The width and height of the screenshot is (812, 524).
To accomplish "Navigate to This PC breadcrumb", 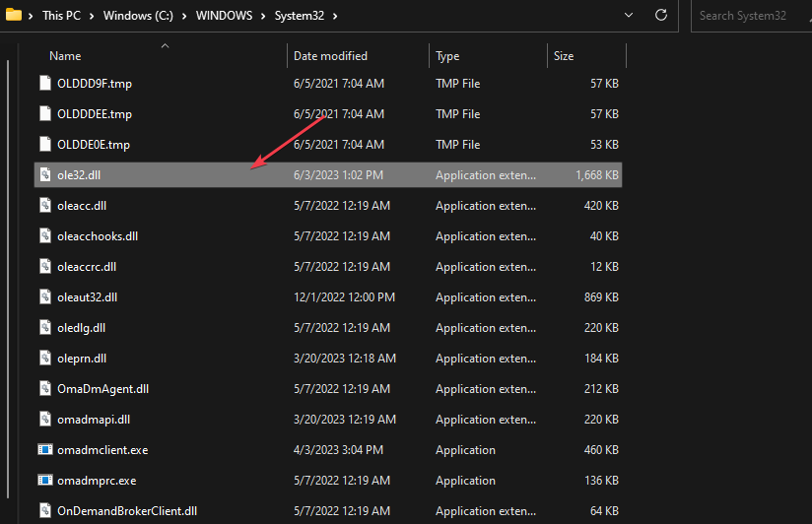I will pos(62,16).
